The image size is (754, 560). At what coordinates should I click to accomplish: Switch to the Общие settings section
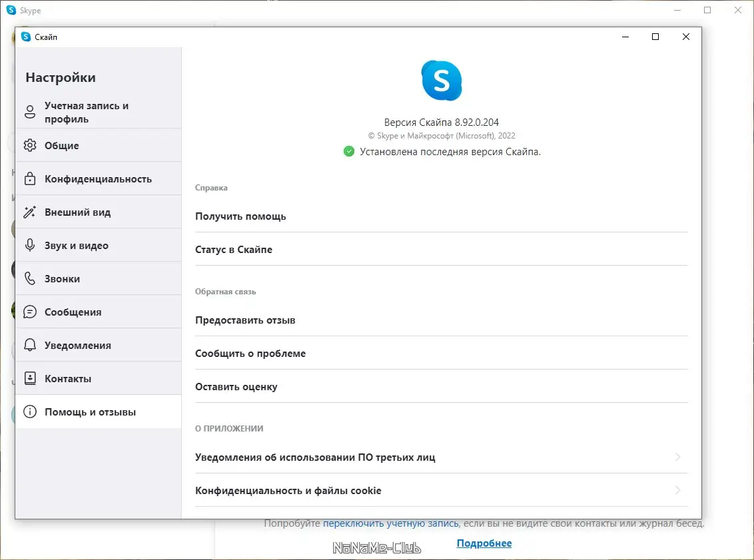click(99, 145)
